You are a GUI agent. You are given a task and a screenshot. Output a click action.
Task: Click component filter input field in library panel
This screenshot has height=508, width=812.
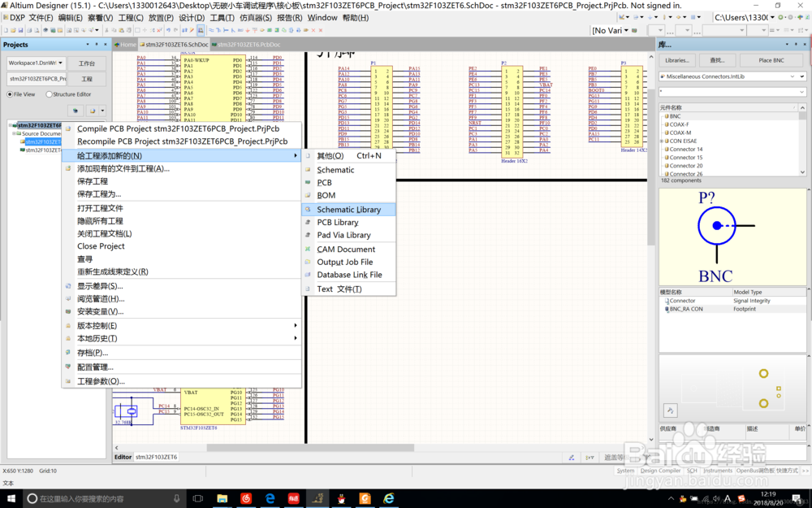(x=732, y=92)
